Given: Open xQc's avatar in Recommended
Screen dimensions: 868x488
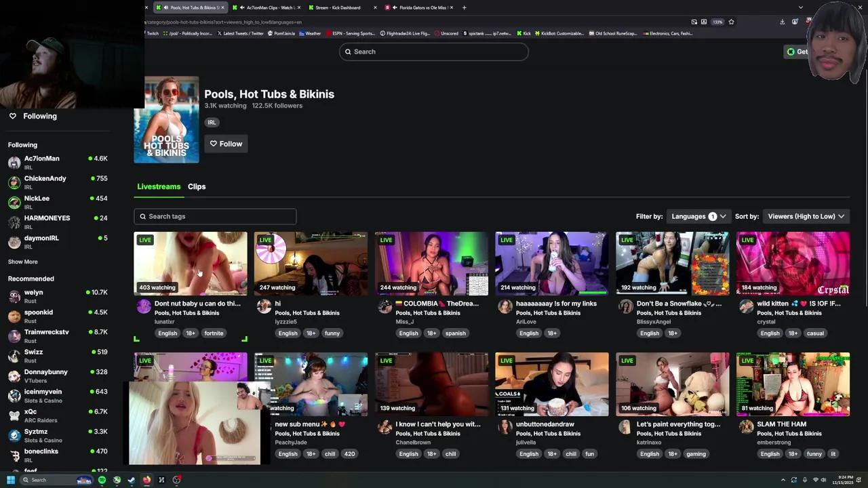Looking at the screenshot, I should [x=14, y=415].
